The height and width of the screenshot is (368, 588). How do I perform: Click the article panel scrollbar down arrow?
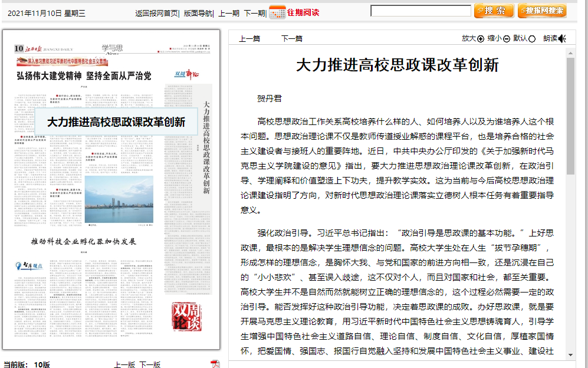[570, 354]
